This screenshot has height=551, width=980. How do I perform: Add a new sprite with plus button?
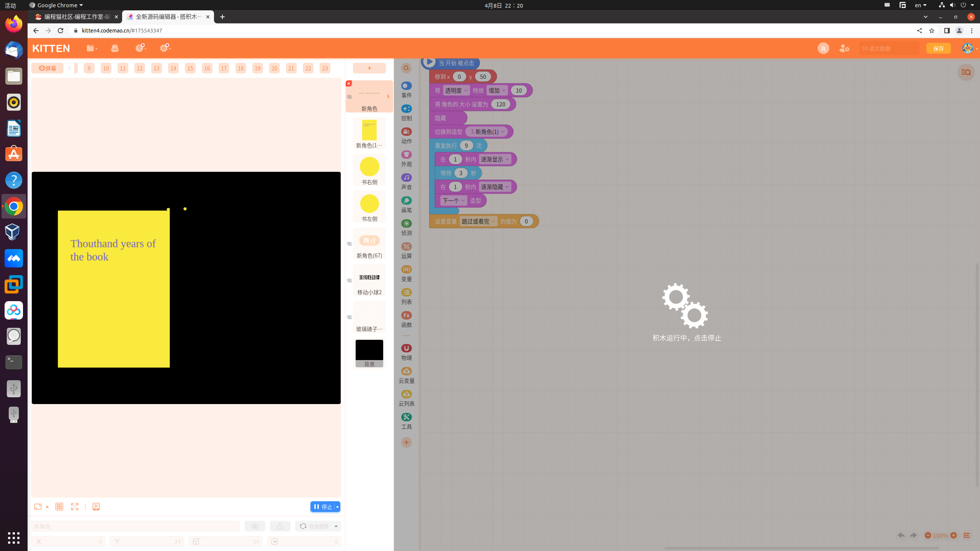(369, 68)
